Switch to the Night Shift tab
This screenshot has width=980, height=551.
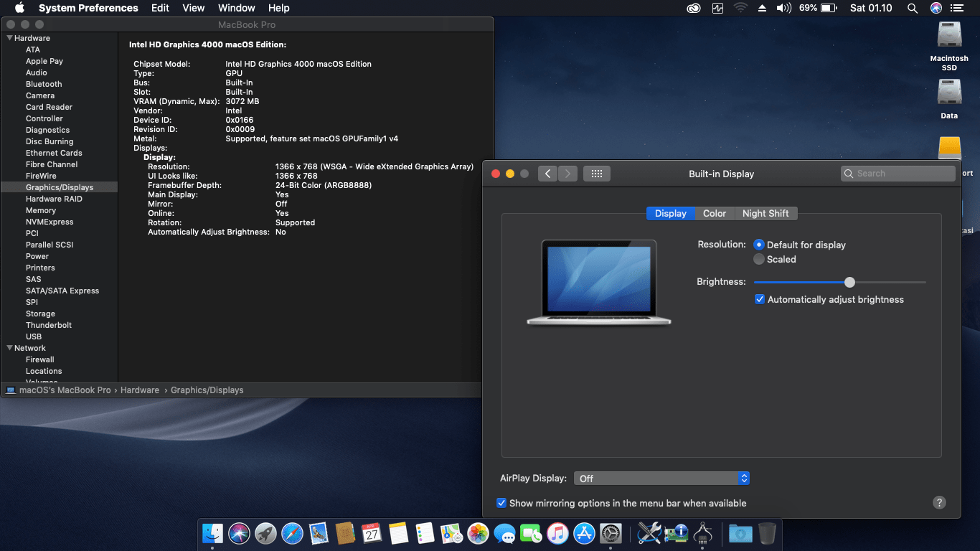click(765, 213)
